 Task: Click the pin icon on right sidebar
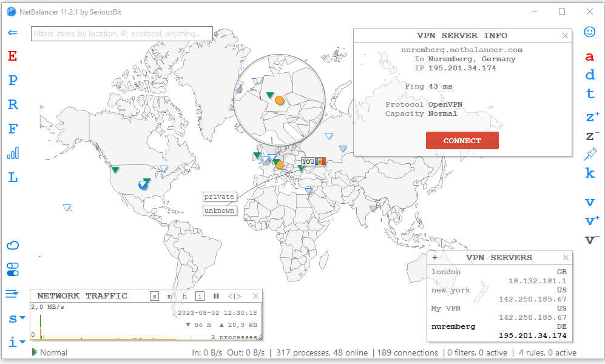pos(590,154)
